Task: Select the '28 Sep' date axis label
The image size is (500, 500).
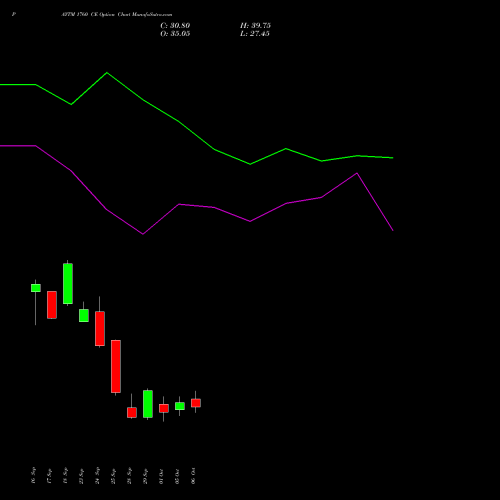Action: click(x=129, y=475)
